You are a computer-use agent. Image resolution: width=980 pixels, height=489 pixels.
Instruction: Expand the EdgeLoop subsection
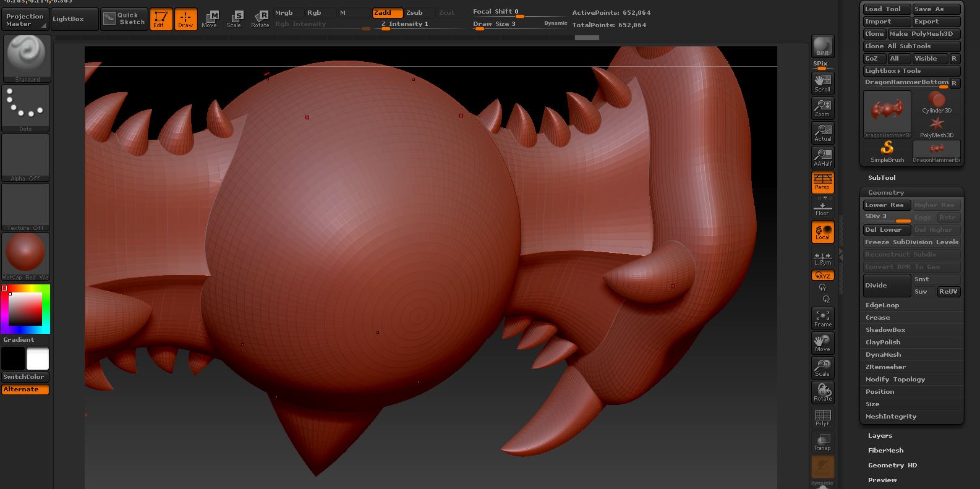(x=882, y=305)
